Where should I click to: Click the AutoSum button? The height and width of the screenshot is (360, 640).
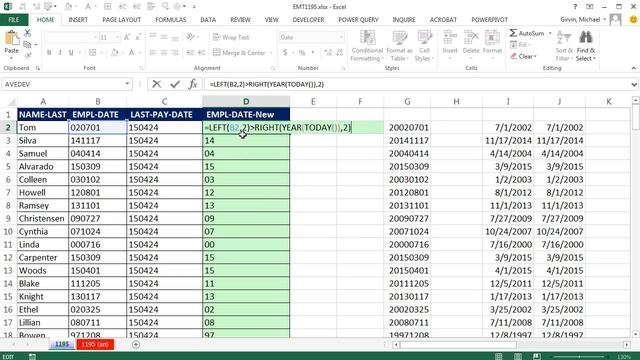(x=527, y=33)
